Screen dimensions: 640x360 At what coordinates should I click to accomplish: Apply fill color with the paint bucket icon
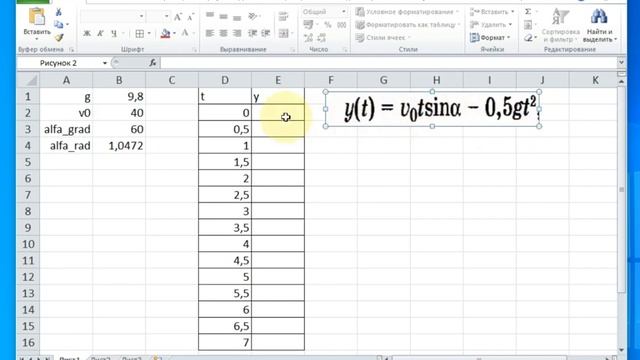165,33
